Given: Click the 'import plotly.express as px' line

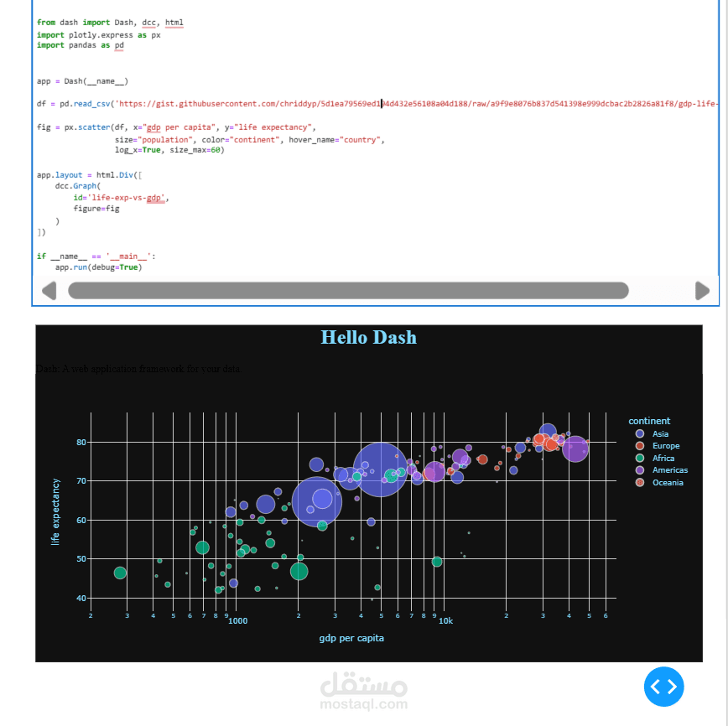Looking at the screenshot, I should pyautogui.click(x=98, y=35).
